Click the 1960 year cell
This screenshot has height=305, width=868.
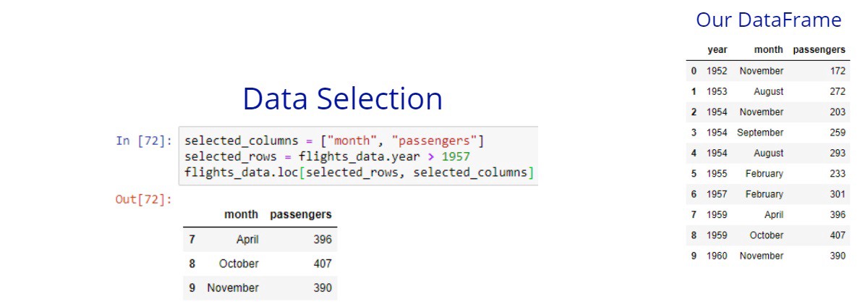[x=716, y=256]
